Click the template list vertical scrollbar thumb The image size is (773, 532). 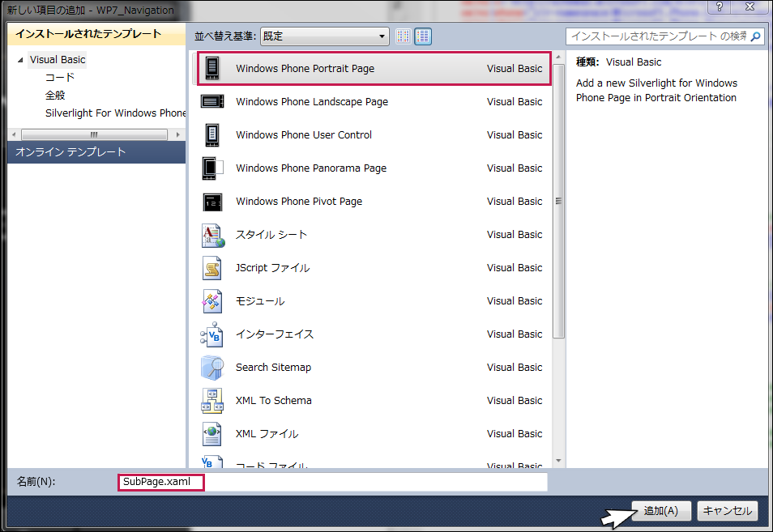558,201
